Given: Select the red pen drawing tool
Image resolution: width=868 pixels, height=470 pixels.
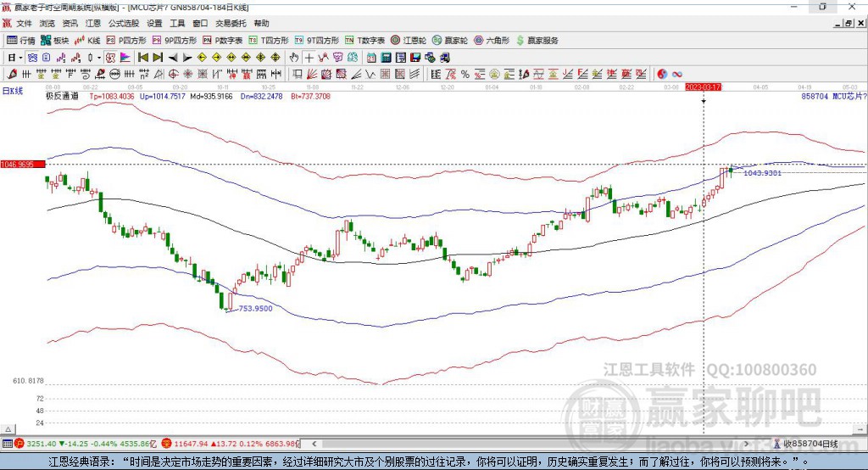Looking at the screenshot, I should click(x=12, y=75).
